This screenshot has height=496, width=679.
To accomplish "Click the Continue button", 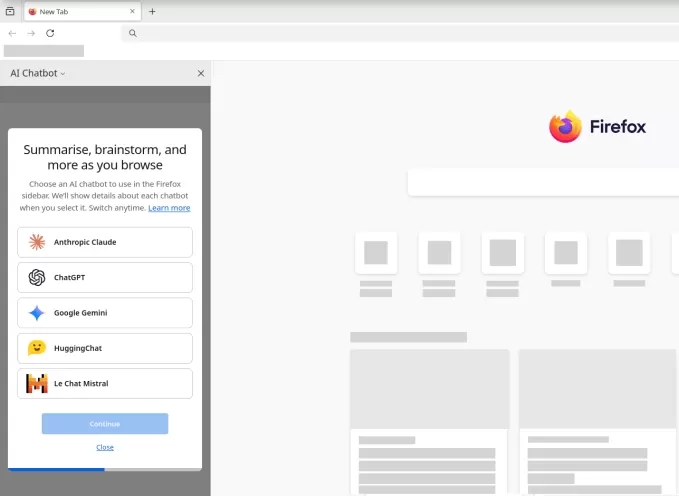I will [105, 424].
